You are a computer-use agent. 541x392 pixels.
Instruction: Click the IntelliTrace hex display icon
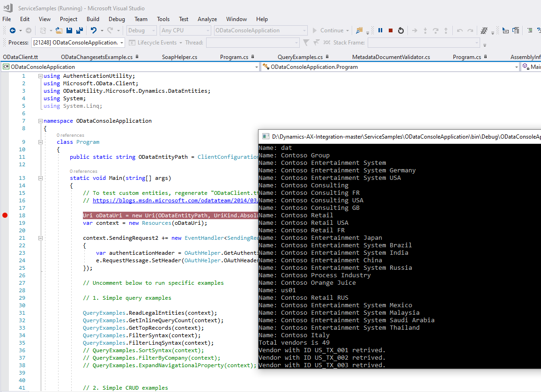[484, 30]
